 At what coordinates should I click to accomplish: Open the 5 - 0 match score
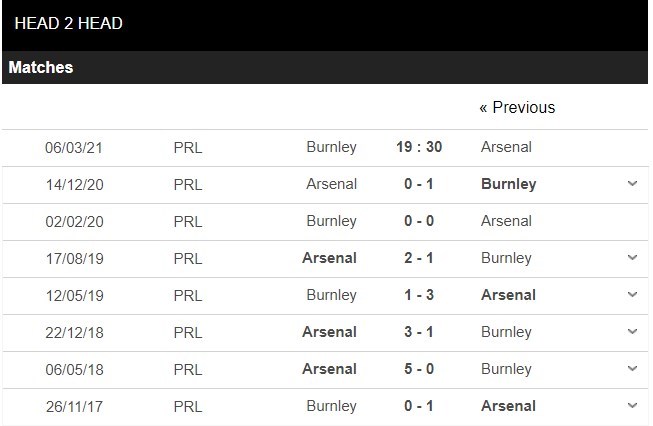point(419,369)
